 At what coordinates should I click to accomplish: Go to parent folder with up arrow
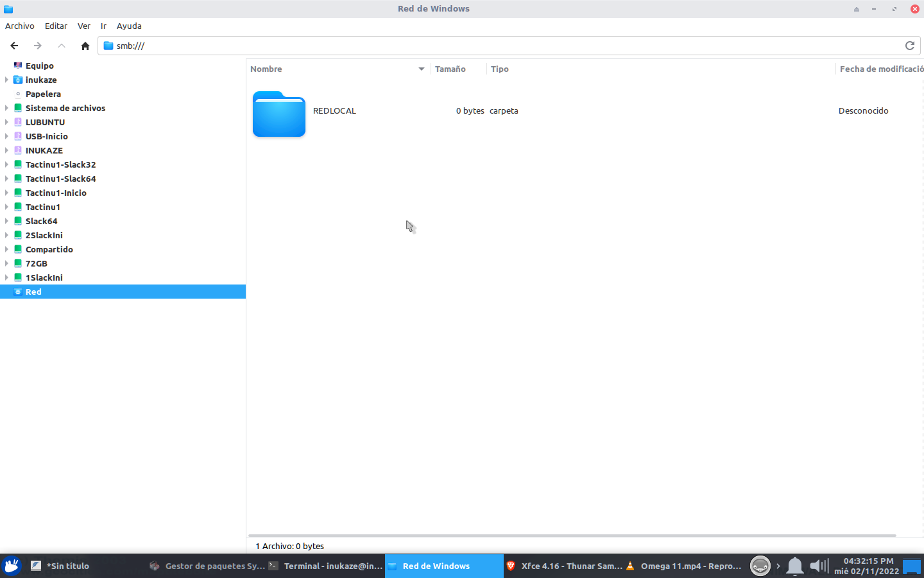click(62, 46)
